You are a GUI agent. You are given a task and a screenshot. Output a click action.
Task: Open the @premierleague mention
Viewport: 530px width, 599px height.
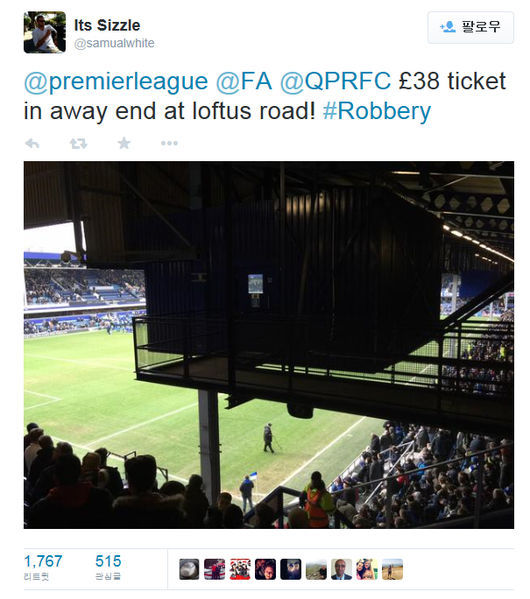(116, 82)
